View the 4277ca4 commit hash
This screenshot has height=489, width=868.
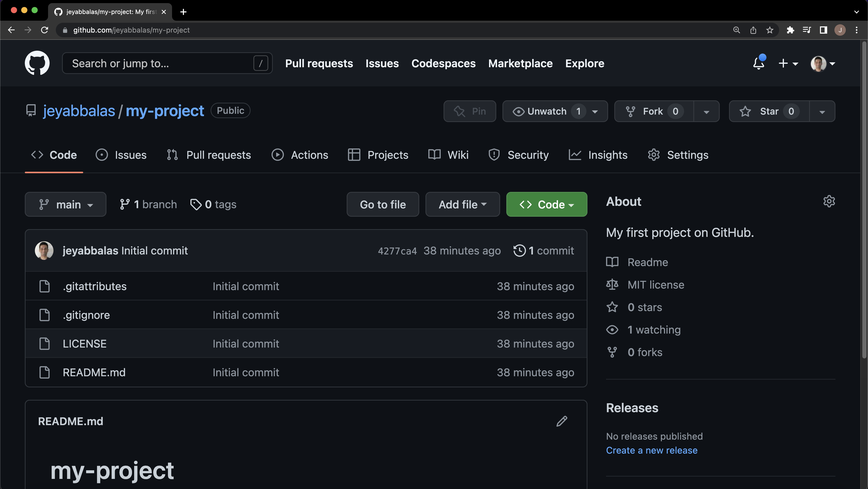click(x=397, y=251)
